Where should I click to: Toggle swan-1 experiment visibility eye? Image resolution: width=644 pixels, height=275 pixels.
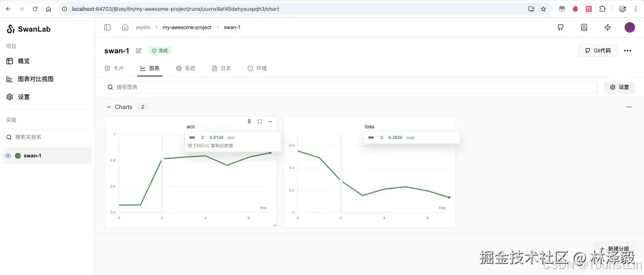(x=8, y=156)
